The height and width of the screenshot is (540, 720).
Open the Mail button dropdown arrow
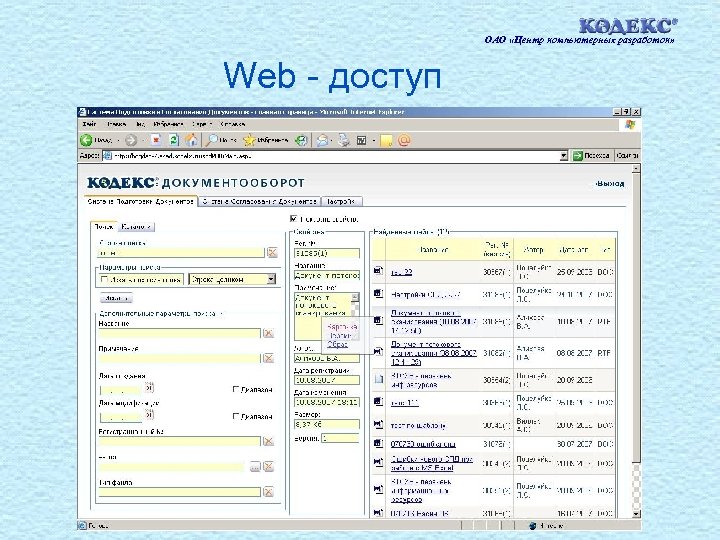(x=332, y=141)
